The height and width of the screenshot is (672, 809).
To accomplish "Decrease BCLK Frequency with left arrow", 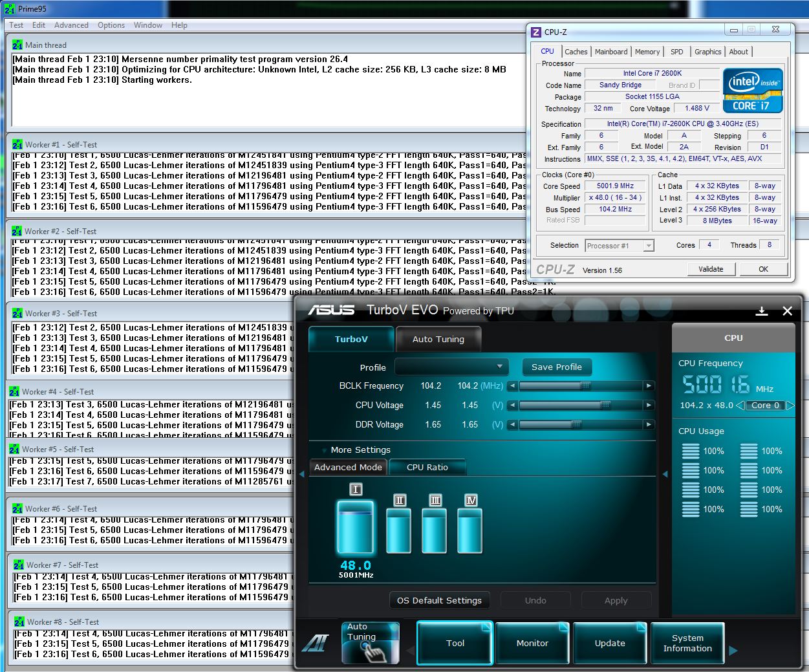I will coord(512,385).
